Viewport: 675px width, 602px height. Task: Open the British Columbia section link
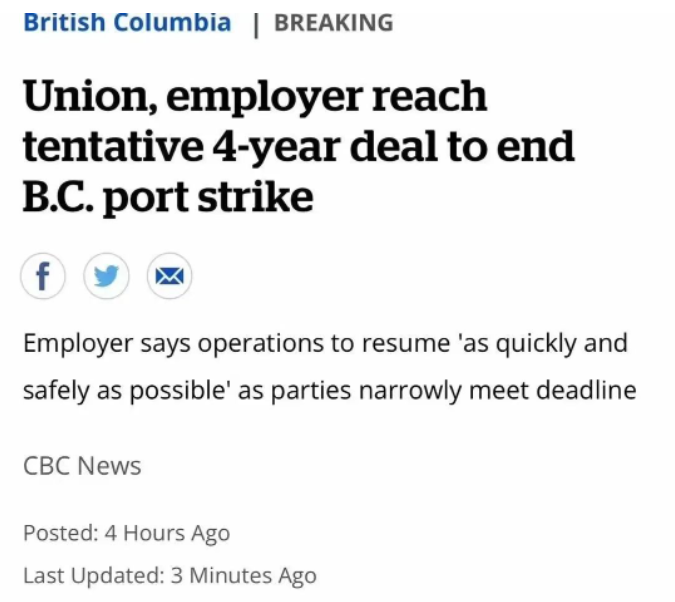coord(127,22)
